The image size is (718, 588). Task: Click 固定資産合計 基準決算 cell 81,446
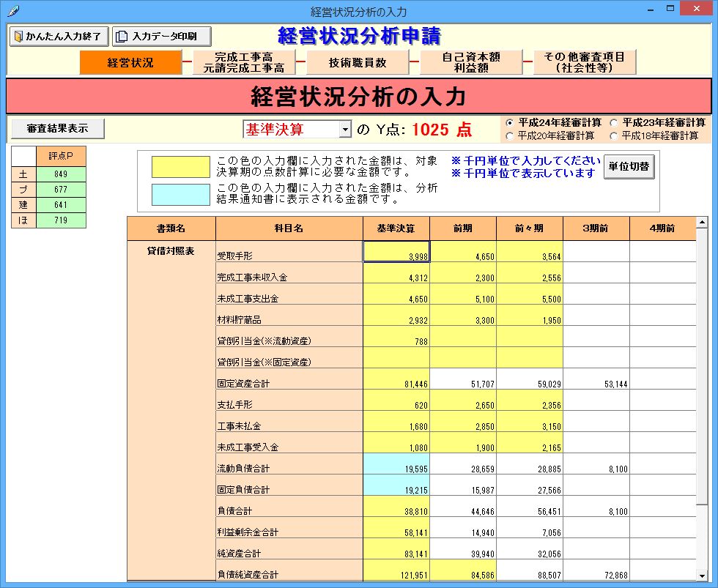tap(396, 379)
